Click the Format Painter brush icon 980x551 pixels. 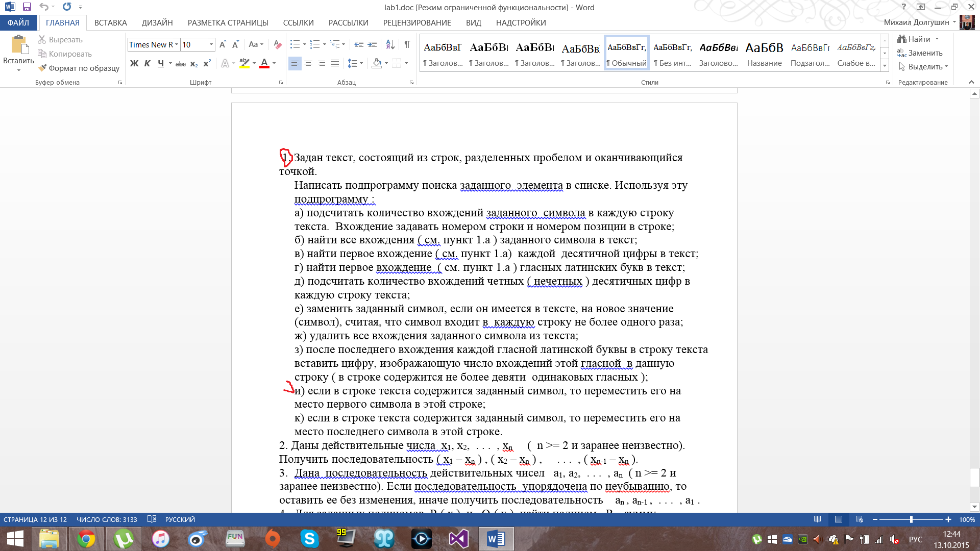pos(42,68)
